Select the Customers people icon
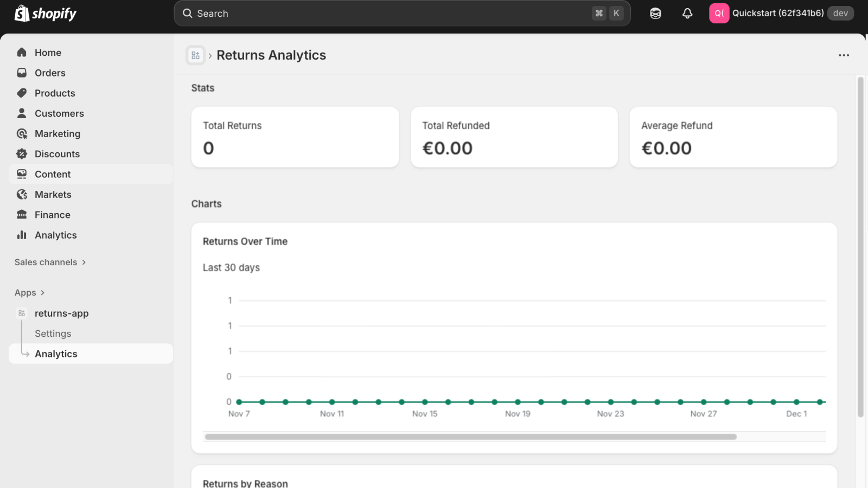The height and width of the screenshot is (488, 868). tap(22, 113)
